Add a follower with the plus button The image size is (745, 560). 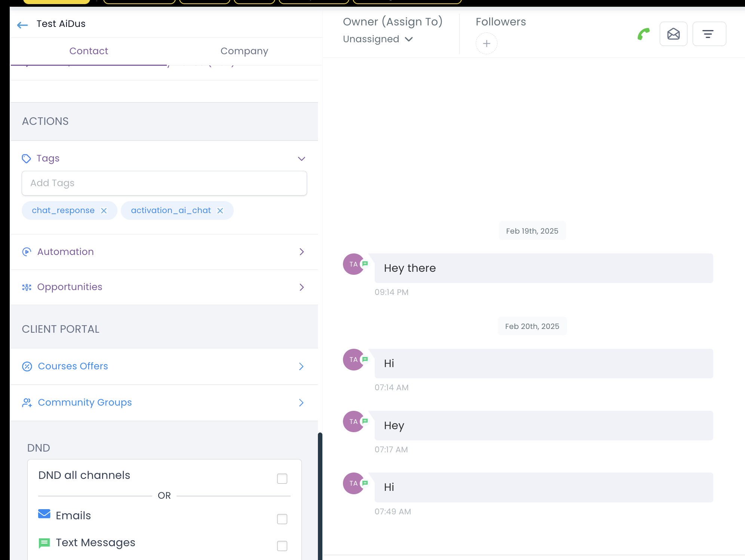(486, 43)
